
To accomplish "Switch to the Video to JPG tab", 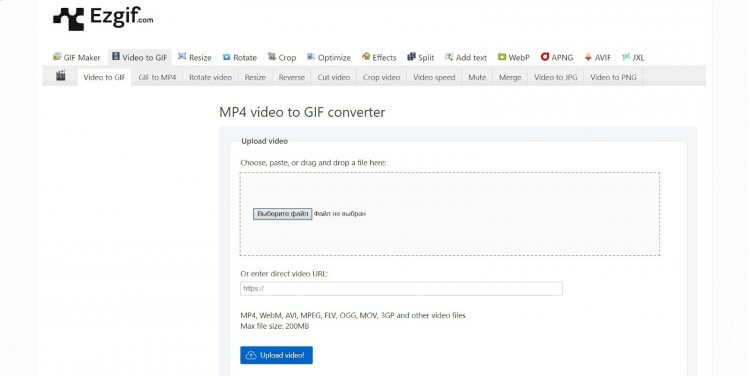I will 556,77.
